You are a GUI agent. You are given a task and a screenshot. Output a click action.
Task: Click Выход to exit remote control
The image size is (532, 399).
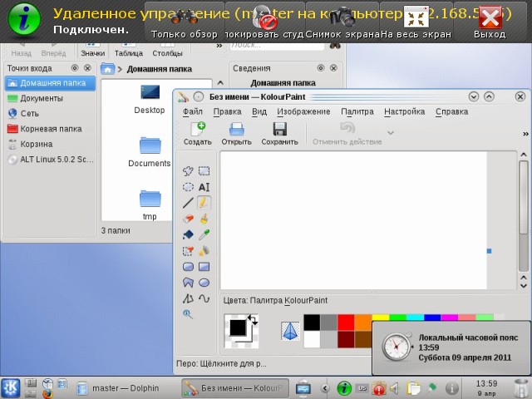[490, 21]
